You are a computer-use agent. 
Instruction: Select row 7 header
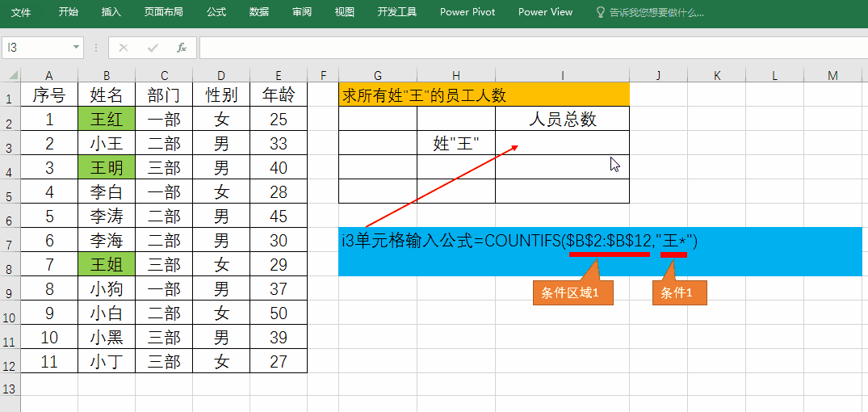pos(10,241)
